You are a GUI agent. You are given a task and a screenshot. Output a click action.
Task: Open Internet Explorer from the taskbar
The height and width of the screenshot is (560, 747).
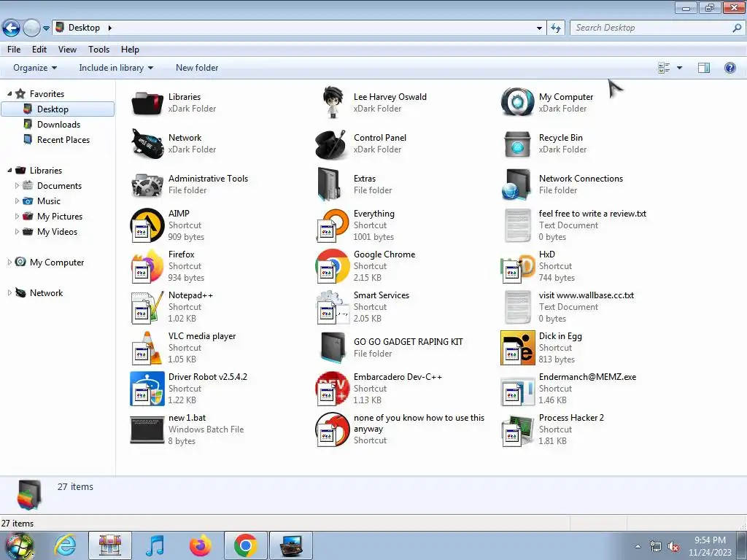pyautogui.click(x=65, y=545)
